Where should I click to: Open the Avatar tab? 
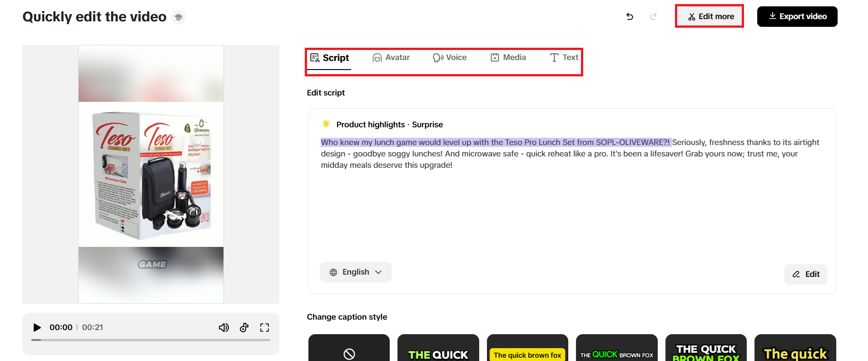(391, 58)
